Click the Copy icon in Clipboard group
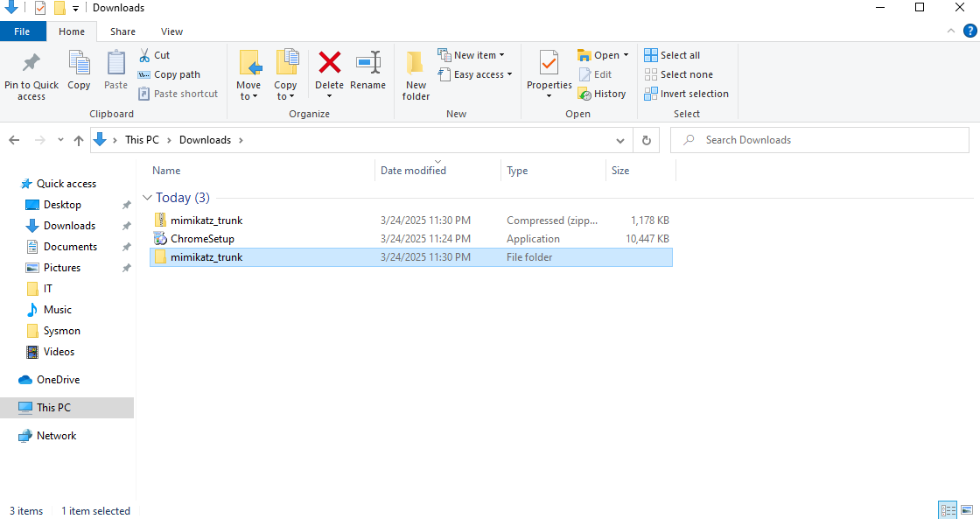This screenshot has height=519, width=980. click(x=79, y=63)
